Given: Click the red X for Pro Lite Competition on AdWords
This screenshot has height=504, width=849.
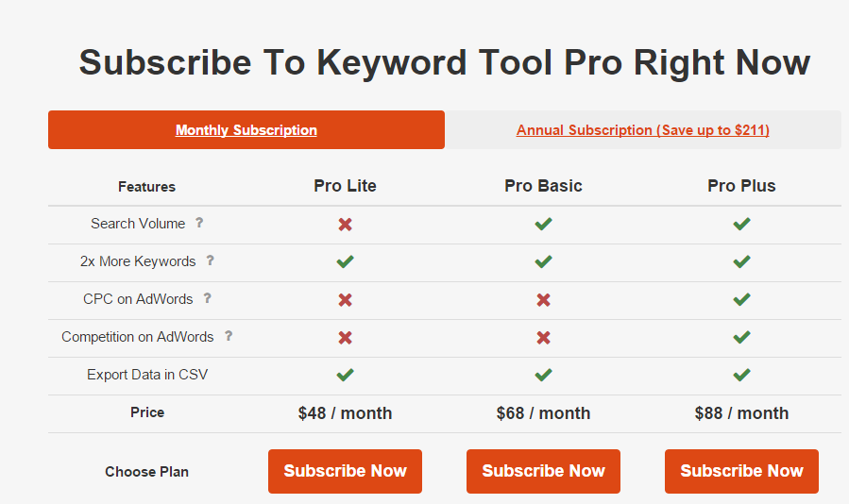Looking at the screenshot, I should click(346, 337).
